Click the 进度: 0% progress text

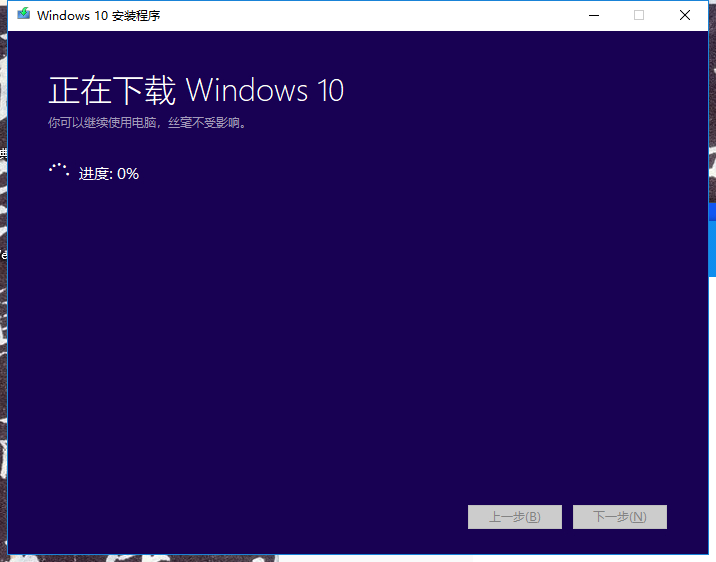point(109,174)
